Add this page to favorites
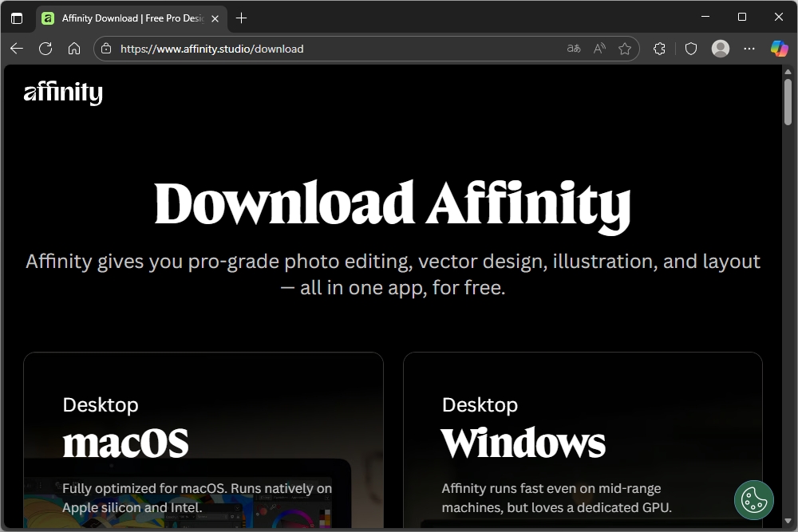 tap(625, 49)
